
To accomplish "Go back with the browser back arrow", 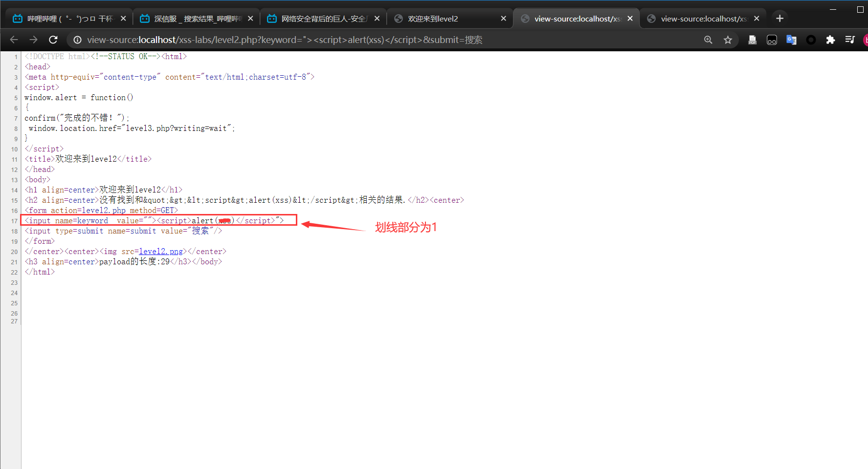I will pos(14,40).
